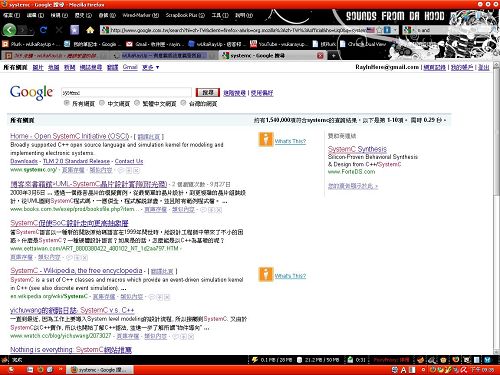Click in the Google search input field
The image size is (500, 375).
pos(126,92)
